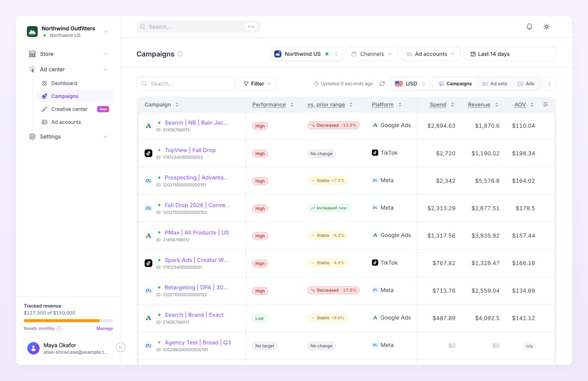This screenshot has height=381, width=588.
Task: Click the Decreased -17.0% badge
Action: click(333, 290)
